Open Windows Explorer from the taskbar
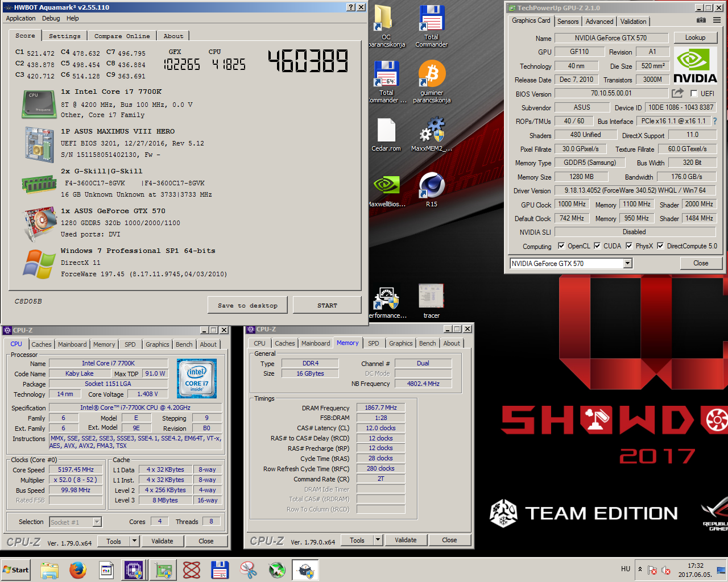Viewport: 728px width, 582px height. [49, 570]
